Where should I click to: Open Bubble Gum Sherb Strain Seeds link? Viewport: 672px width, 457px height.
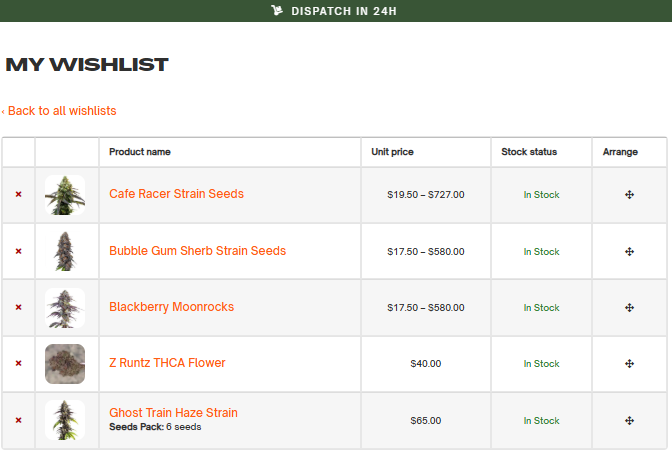[197, 251]
